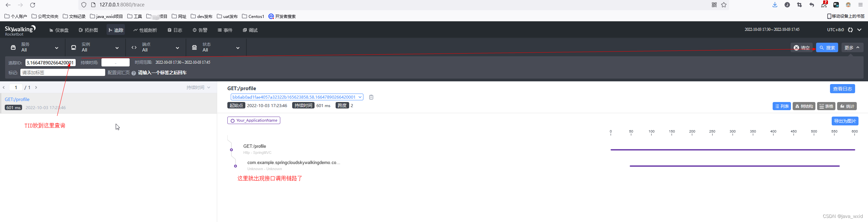Open the QR code icon in address bar
This screenshot has width=868, height=222.
click(714, 5)
